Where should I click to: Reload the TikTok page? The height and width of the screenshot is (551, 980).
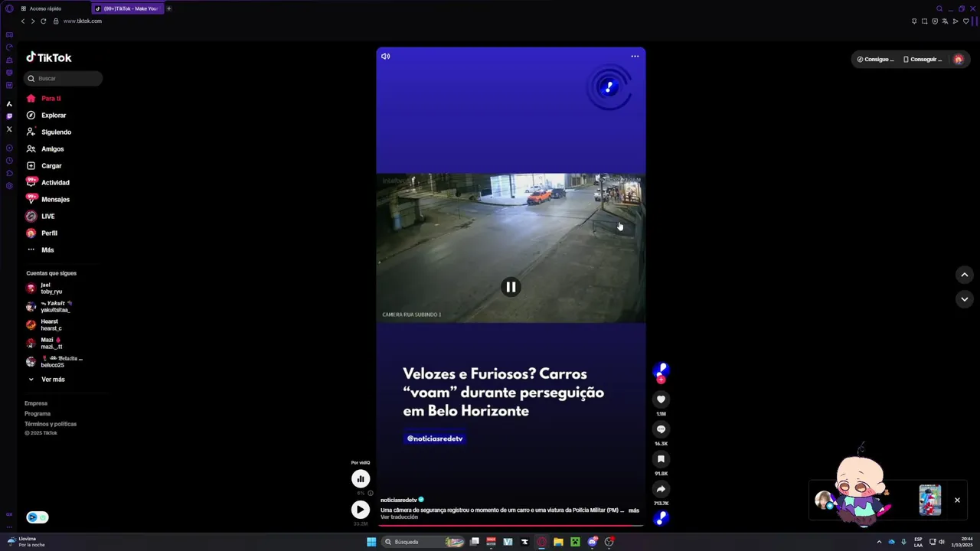tap(44, 21)
